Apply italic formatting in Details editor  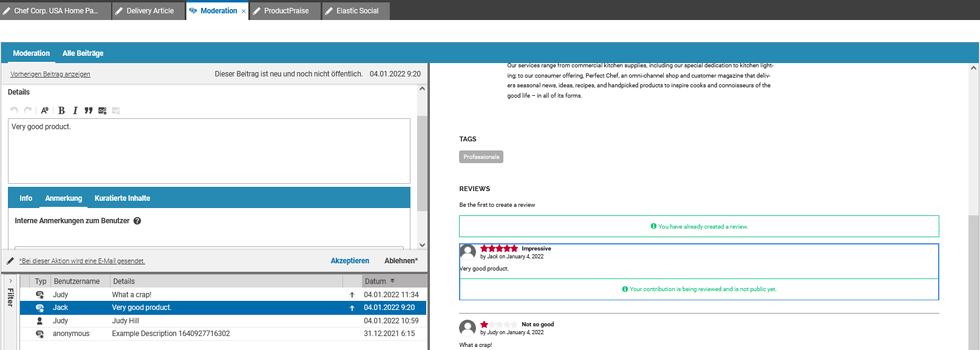75,110
